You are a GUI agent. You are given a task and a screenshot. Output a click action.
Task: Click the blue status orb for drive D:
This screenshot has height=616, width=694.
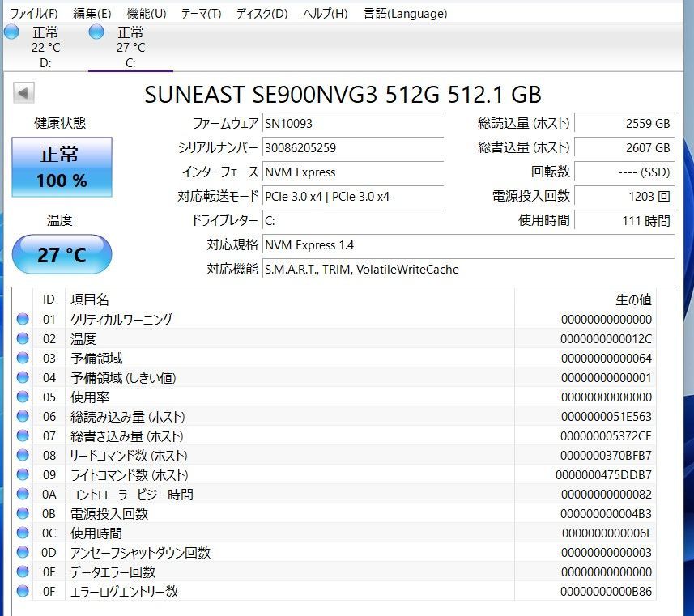pos(11,32)
